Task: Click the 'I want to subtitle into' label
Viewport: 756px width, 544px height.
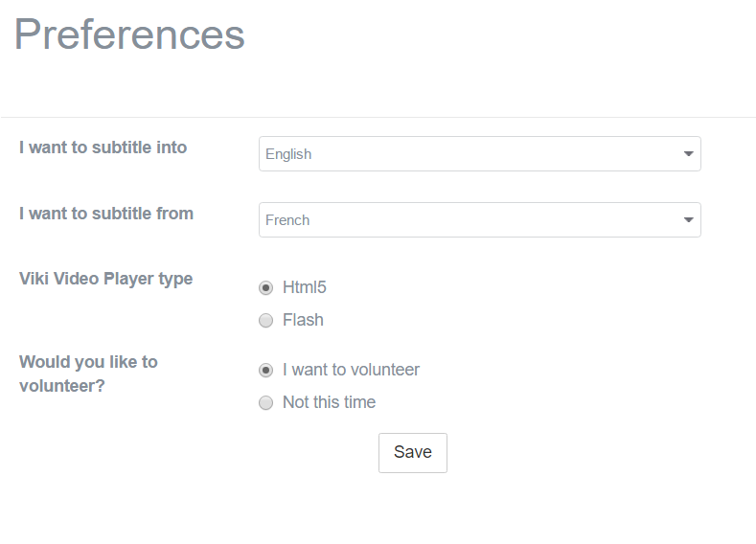Action: [103, 147]
